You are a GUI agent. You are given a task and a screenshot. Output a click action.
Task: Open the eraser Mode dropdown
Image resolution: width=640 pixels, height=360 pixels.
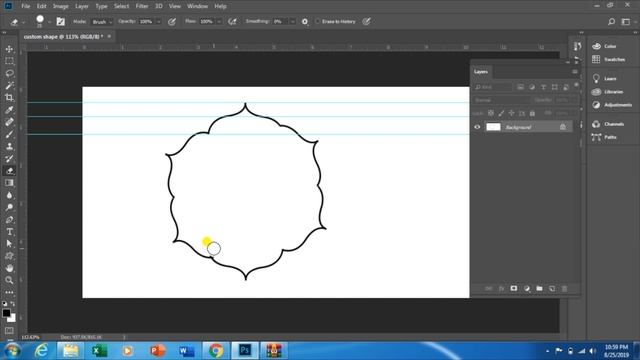click(102, 22)
